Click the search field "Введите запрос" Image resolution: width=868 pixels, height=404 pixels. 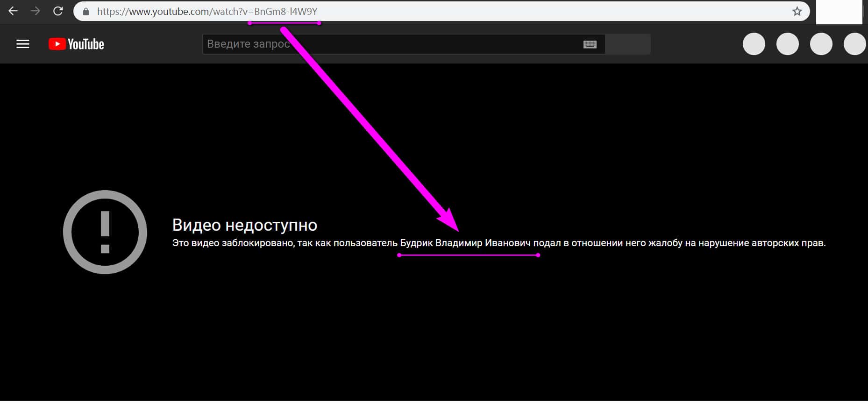coord(404,44)
